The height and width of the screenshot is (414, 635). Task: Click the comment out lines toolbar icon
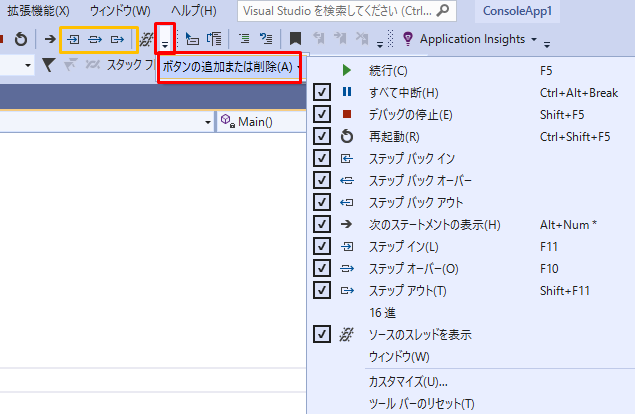pyautogui.click(x=244, y=39)
